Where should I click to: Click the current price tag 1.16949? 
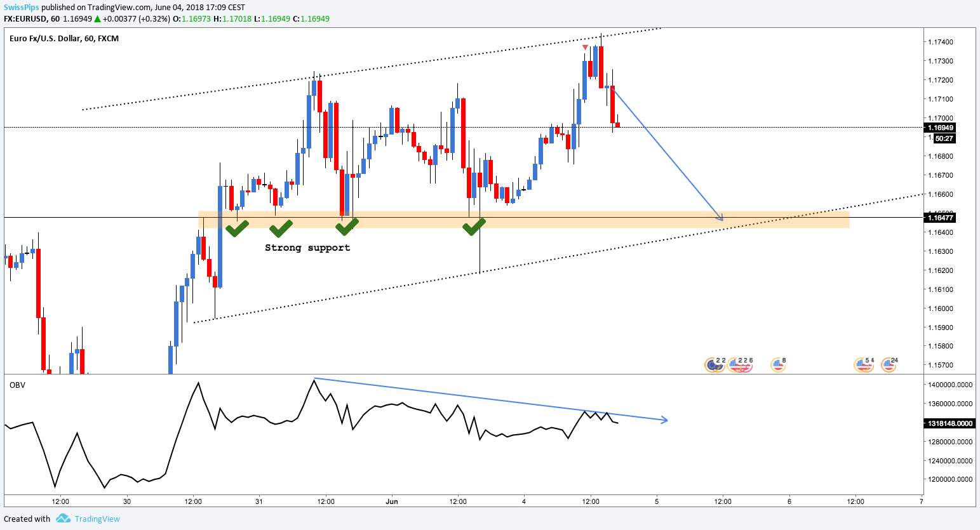941,128
